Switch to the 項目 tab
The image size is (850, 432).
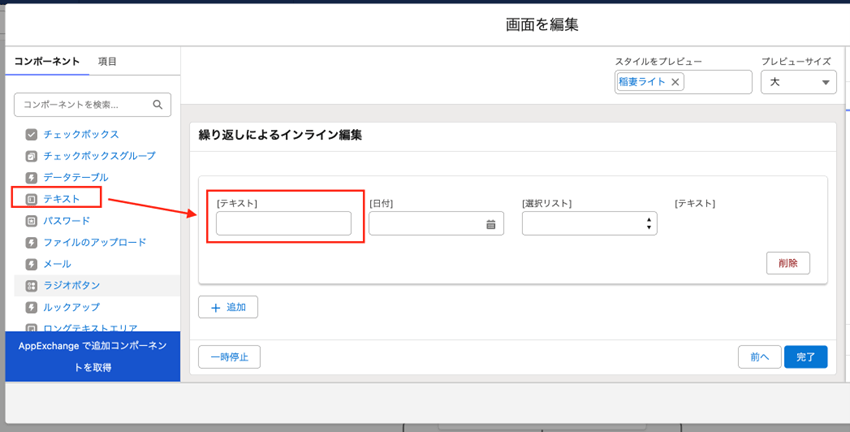click(x=107, y=62)
